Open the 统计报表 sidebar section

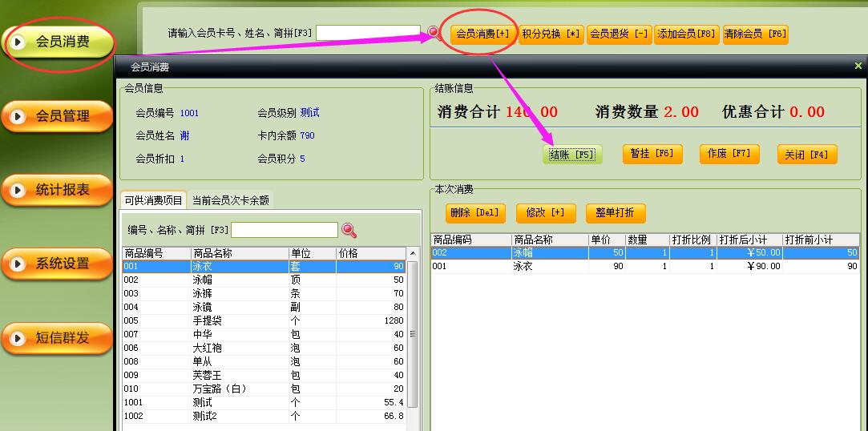pyautogui.click(x=57, y=190)
